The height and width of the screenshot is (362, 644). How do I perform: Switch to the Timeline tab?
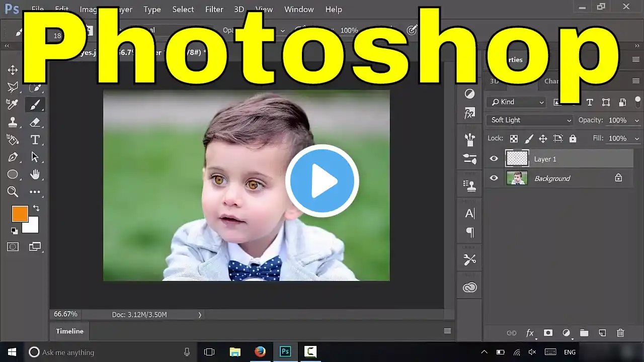click(69, 331)
